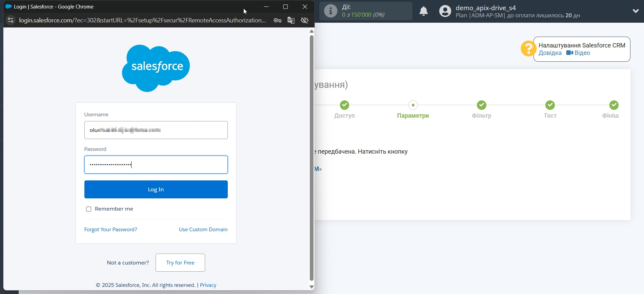Open the site information icon in address bar
The width and height of the screenshot is (644, 294).
click(11, 20)
